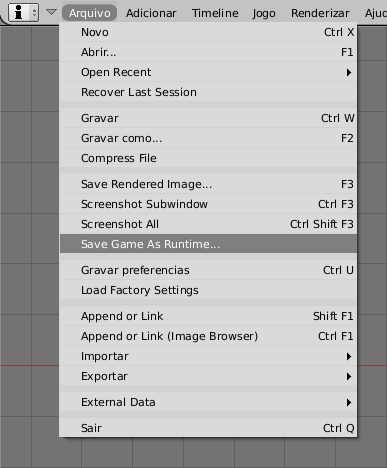Collapse header menus with the triangle arrow
Screen dimensions: 387x468
coord(51,12)
